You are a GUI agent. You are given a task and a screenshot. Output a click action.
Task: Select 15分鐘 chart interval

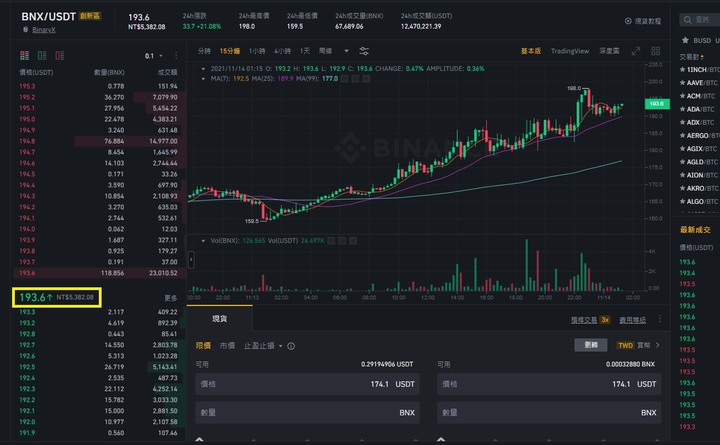230,51
